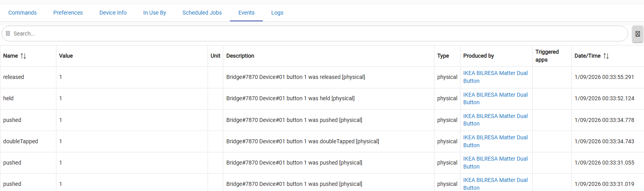Go to the Device Info tab
This screenshot has height=191, width=644.
(x=113, y=13)
